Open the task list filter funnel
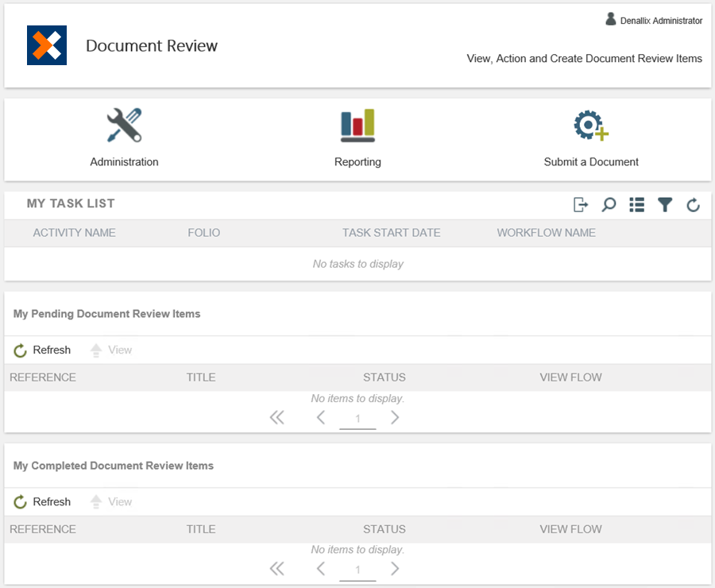The width and height of the screenshot is (715, 588). coord(665,205)
